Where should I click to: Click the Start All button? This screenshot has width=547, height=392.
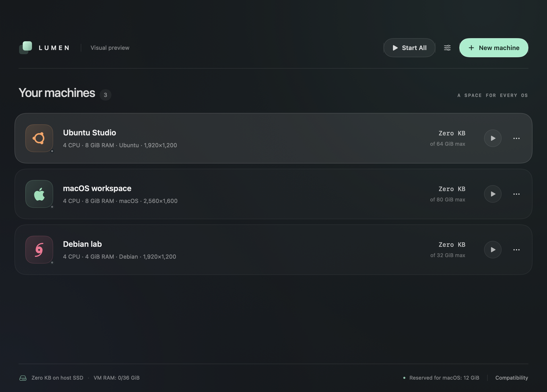tap(409, 48)
